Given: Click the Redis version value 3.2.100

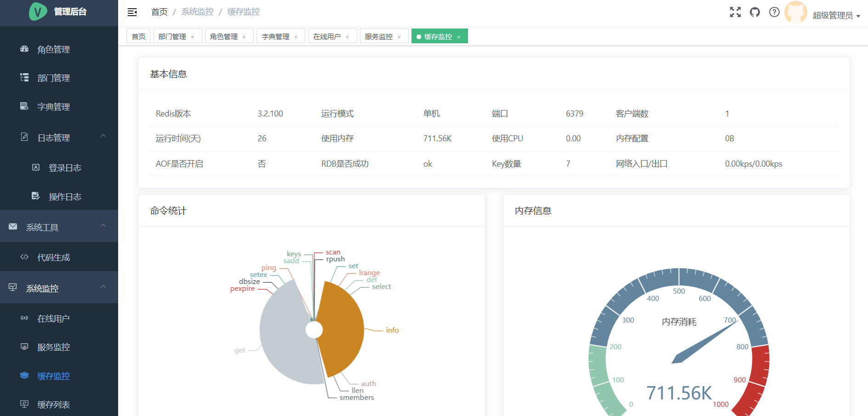Looking at the screenshot, I should tap(270, 114).
